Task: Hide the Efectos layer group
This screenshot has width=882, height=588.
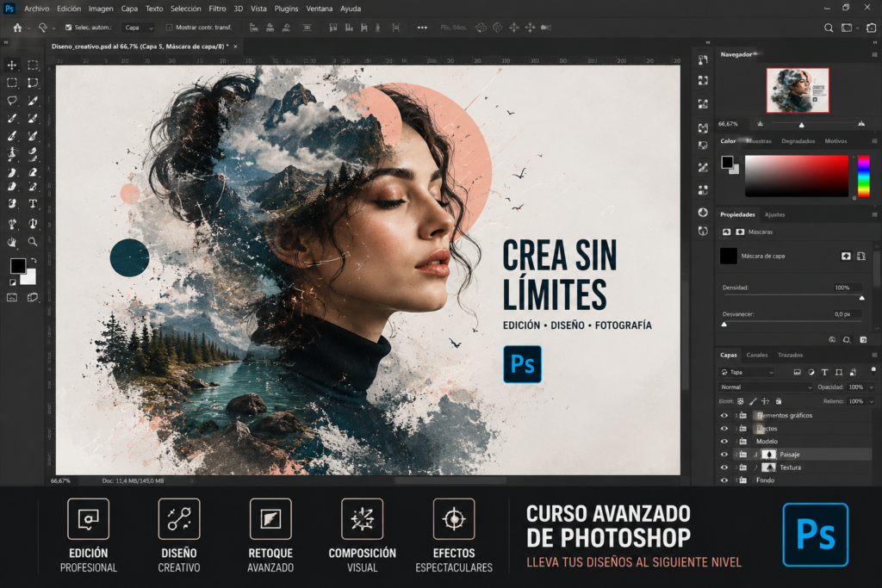Action: (724, 429)
